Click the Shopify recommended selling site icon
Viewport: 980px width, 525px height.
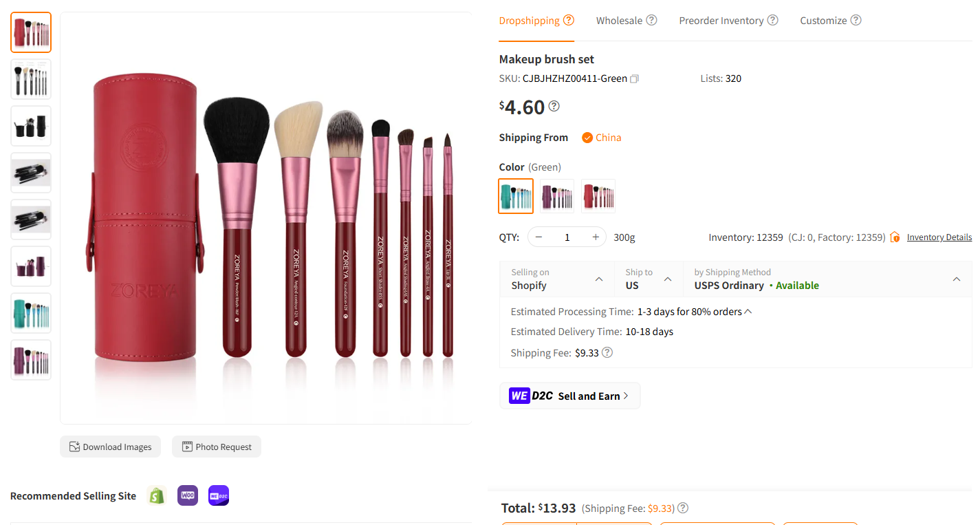pyautogui.click(x=156, y=495)
